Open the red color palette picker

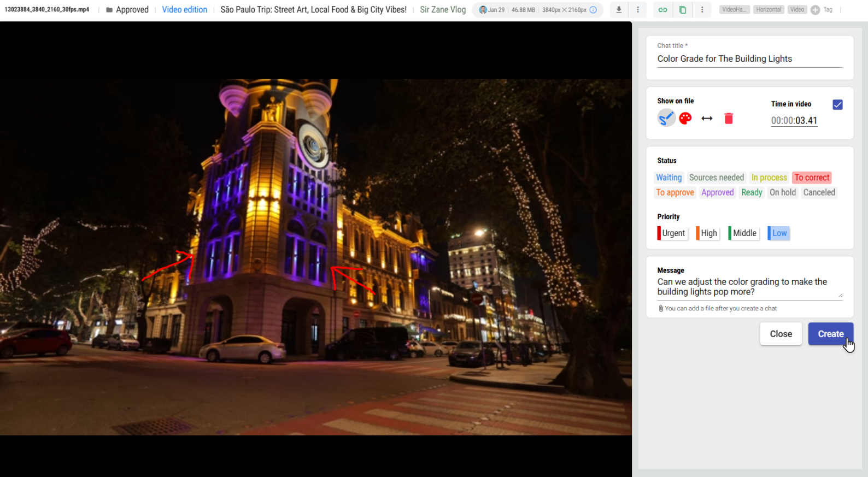685,118
